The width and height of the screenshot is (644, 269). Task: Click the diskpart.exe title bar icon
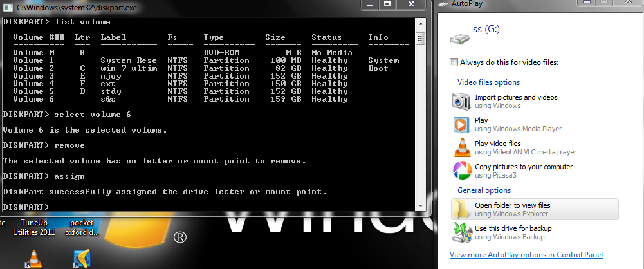point(8,7)
